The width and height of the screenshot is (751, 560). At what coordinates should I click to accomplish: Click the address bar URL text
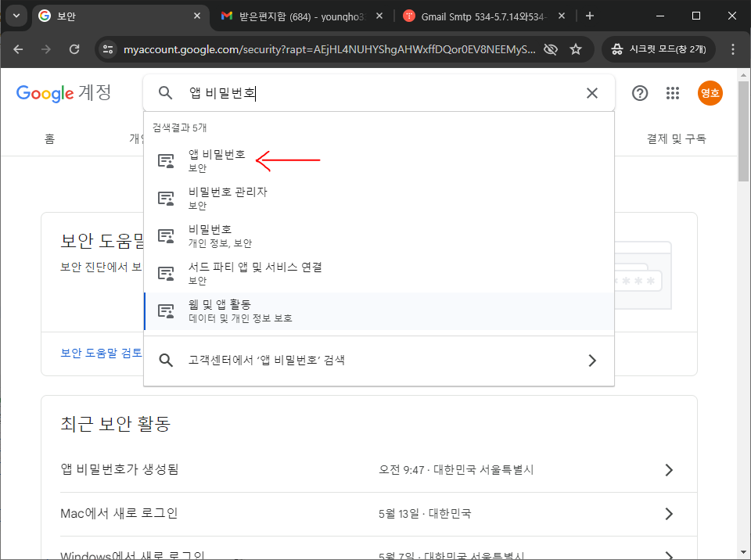point(329,49)
